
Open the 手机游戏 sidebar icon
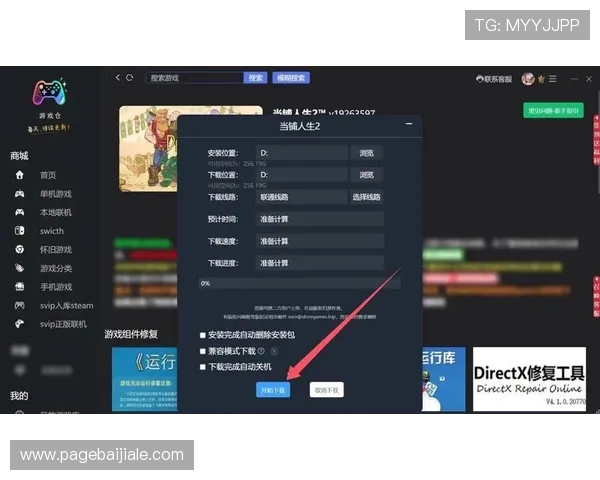pos(20,287)
